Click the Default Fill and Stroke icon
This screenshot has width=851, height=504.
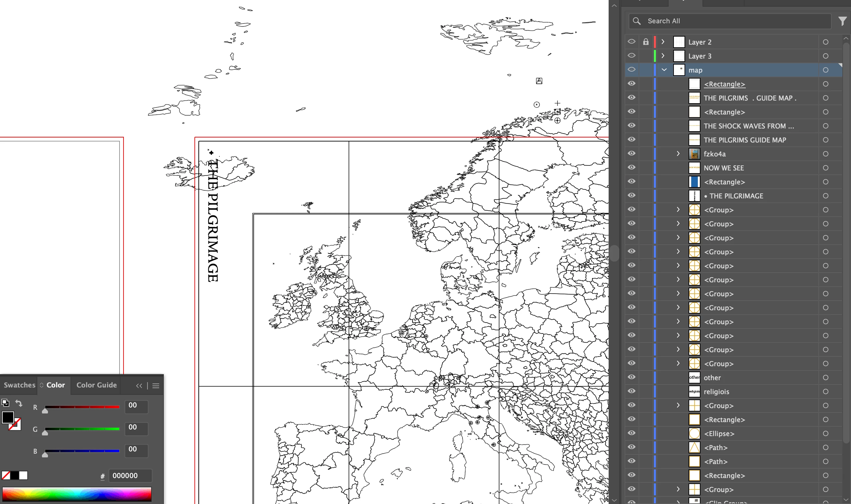coord(5,403)
